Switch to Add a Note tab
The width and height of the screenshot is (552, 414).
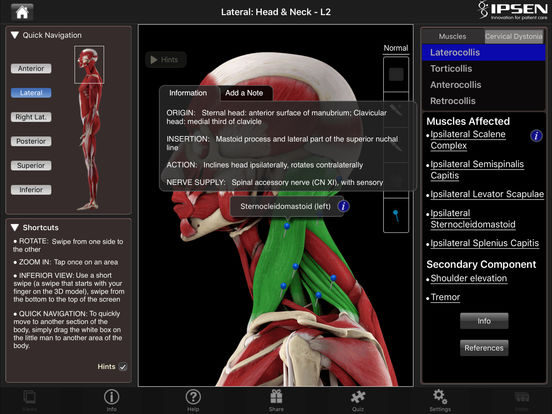click(244, 93)
